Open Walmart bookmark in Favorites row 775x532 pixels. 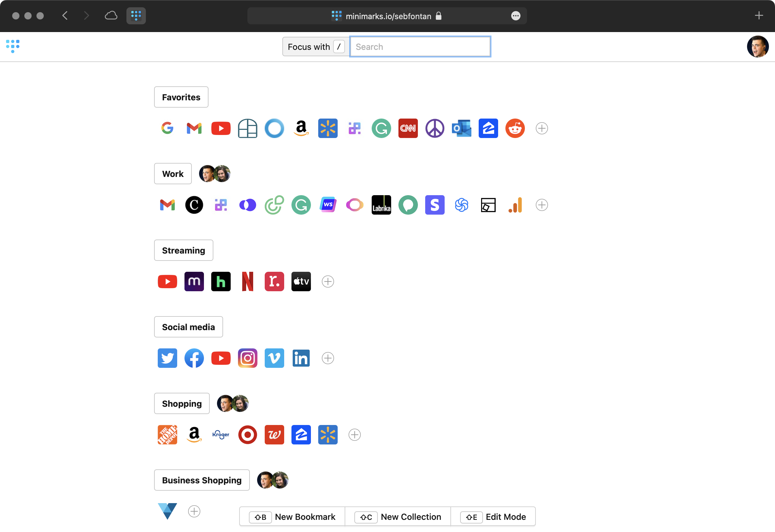coord(328,128)
